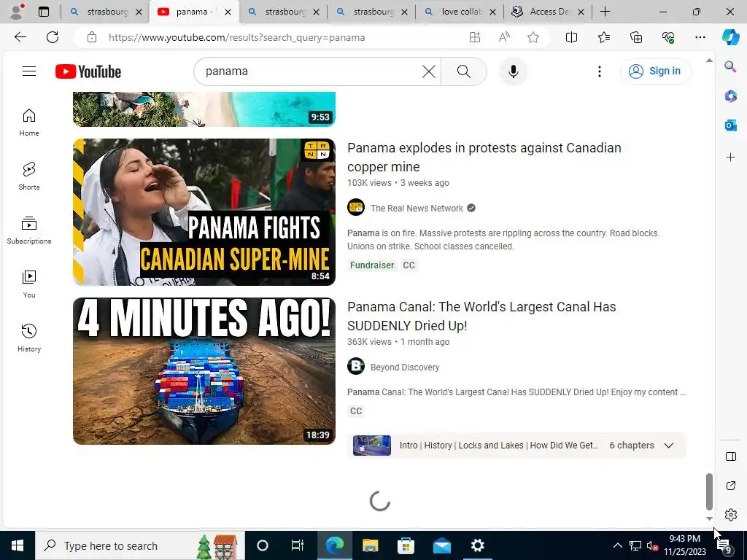Open the YouTube guide hamburger menu
747x560 pixels.
click(x=29, y=71)
